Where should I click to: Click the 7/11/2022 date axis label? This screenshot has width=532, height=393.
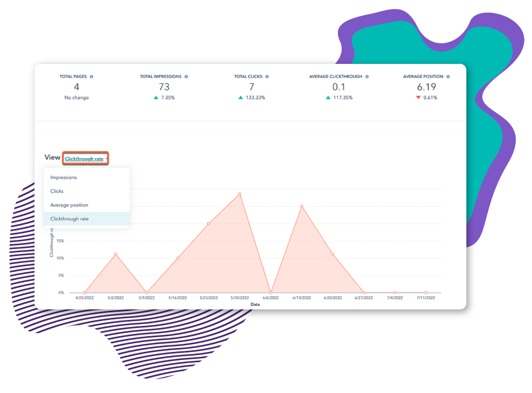[425, 298]
